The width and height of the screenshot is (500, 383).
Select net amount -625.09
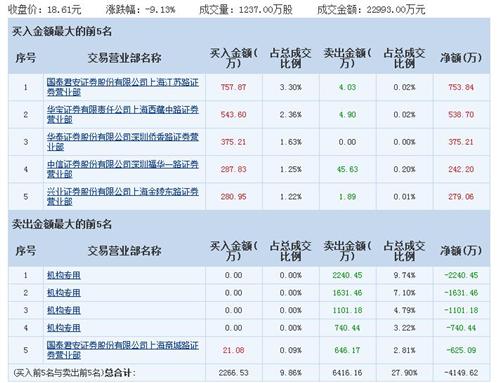[461, 350]
